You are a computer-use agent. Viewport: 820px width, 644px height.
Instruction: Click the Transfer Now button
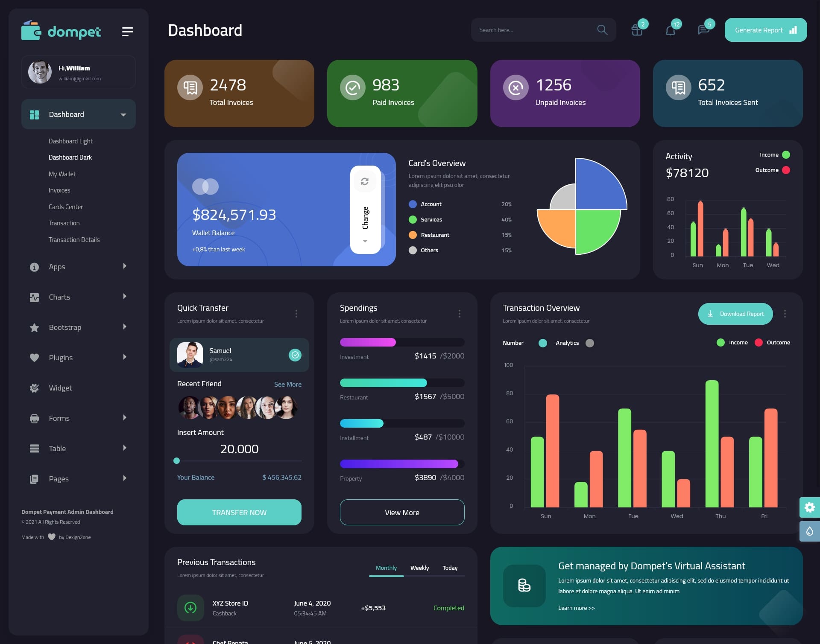[x=239, y=512]
